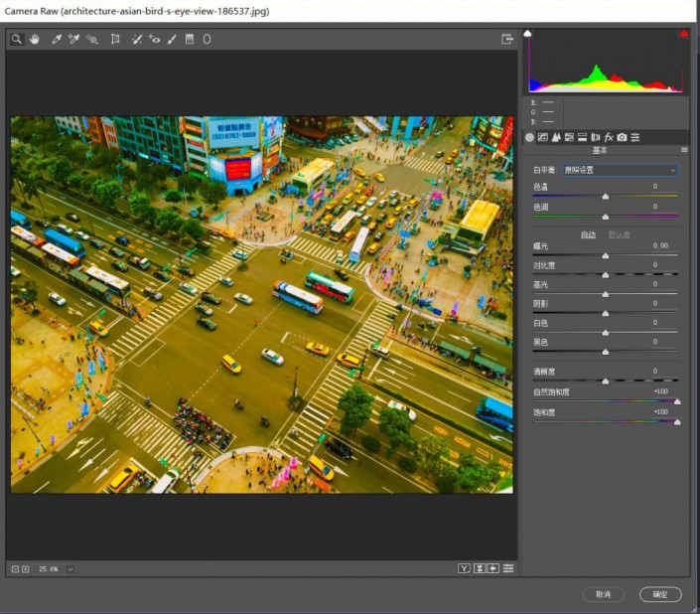Open the Split Toning panel tab

[582, 137]
